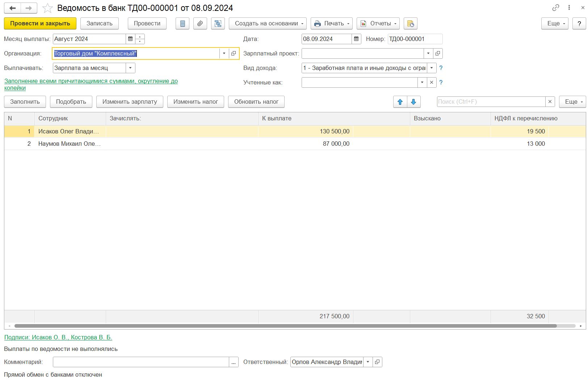Open attached files via paperclip icon
The width and height of the screenshot is (588, 381).
pyautogui.click(x=200, y=24)
